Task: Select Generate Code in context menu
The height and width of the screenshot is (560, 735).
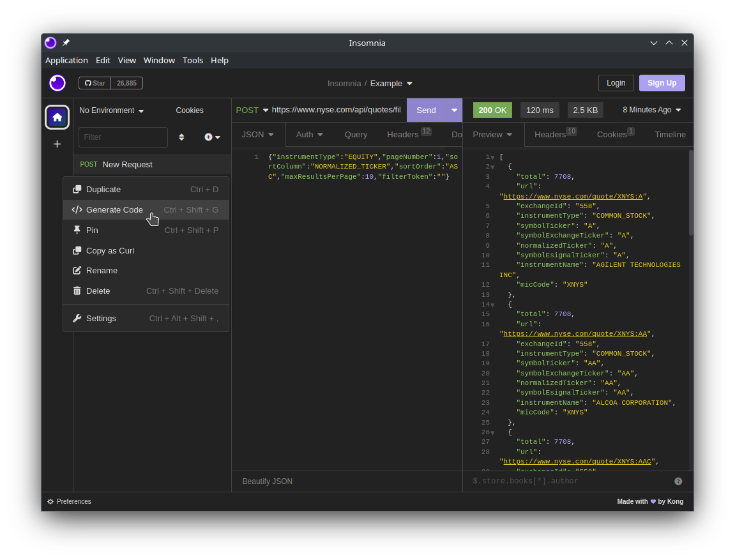Action: [114, 210]
